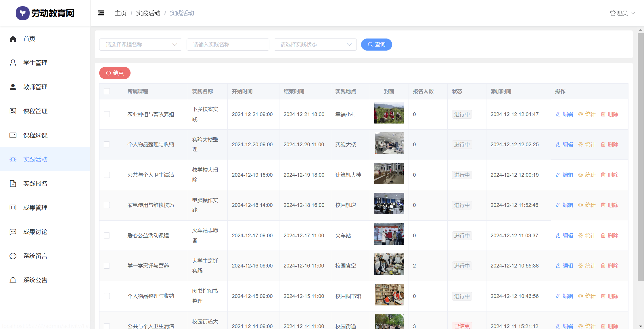Go to 实践报名 in the sidebar
The image size is (644, 329).
pos(35,184)
